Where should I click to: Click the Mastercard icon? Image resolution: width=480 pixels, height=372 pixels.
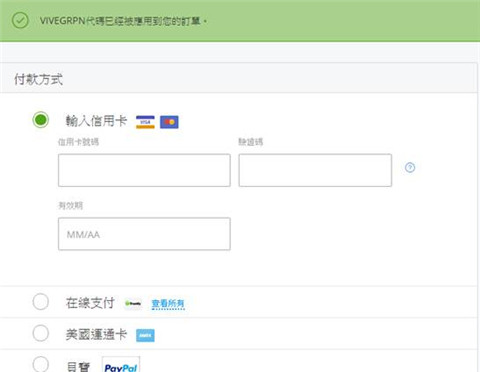169,122
